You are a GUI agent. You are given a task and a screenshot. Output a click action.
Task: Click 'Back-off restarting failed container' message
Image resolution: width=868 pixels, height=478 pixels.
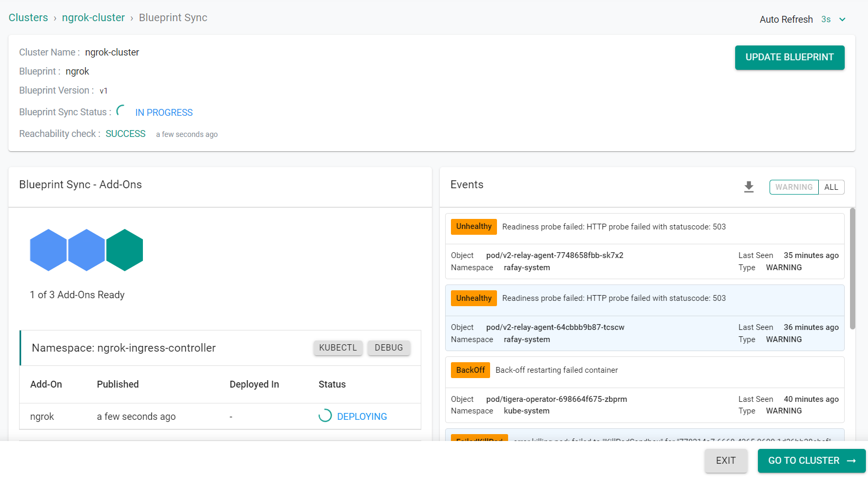click(x=557, y=370)
